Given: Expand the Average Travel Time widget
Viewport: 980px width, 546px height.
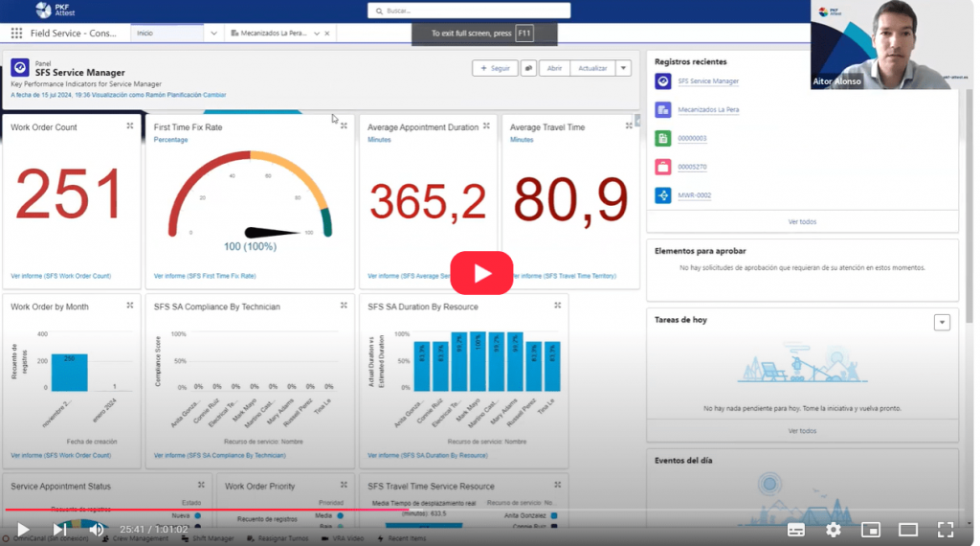Looking at the screenshot, I should (629, 125).
